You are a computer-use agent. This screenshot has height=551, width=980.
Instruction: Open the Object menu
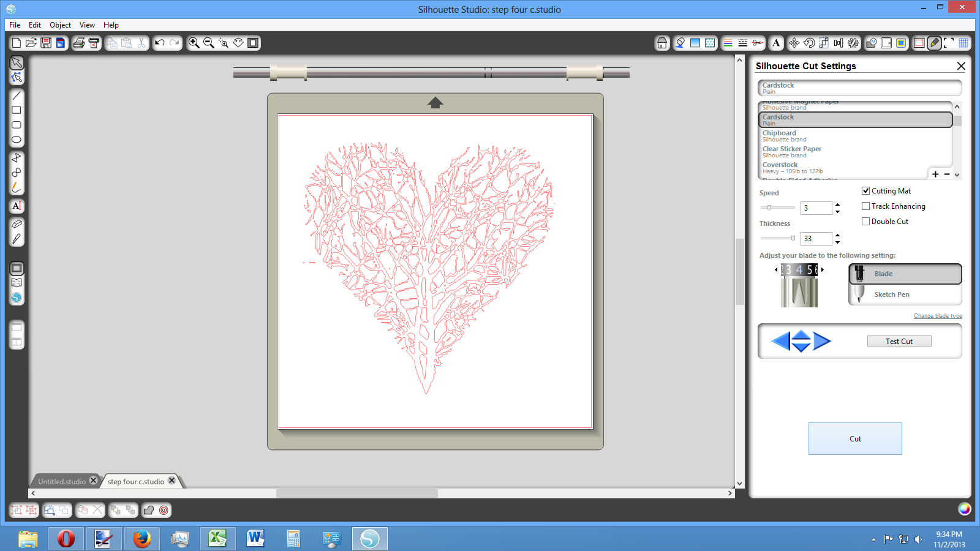coord(60,25)
